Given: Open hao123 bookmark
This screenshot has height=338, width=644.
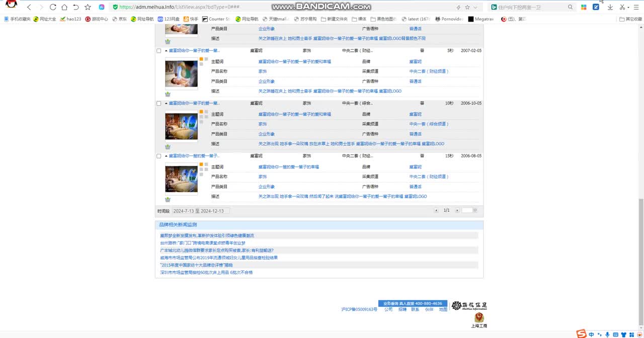Looking at the screenshot, I should click(70, 19).
